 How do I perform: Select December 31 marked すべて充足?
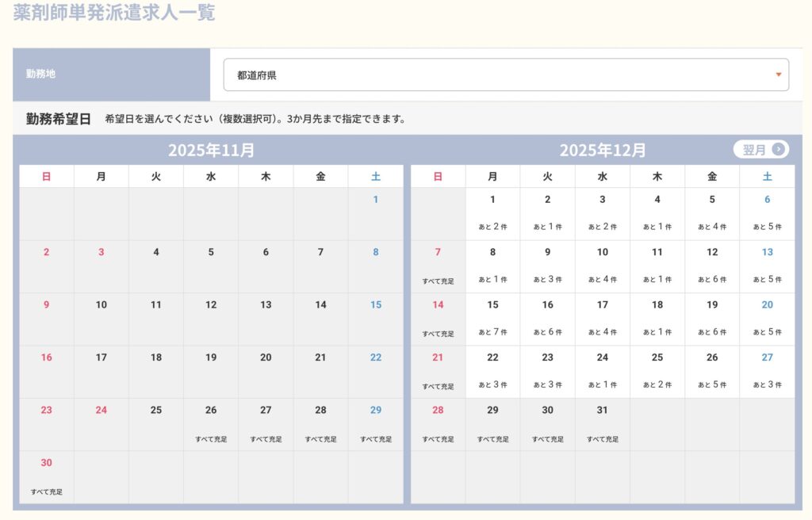[603, 424]
